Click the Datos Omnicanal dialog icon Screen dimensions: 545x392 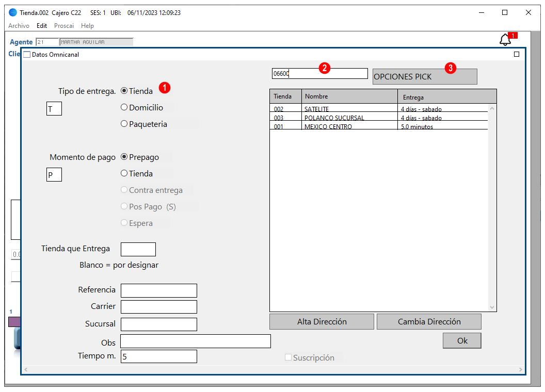pyautogui.click(x=27, y=55)
